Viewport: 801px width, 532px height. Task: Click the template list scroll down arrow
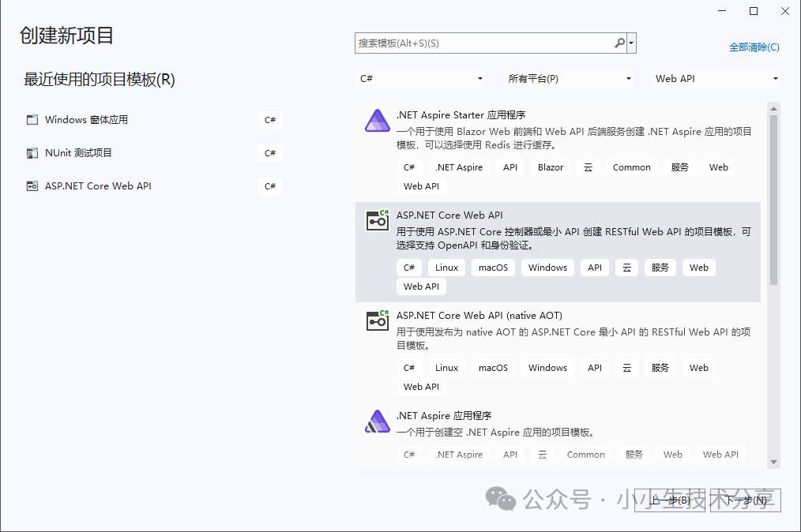click(x=773, y=462)
